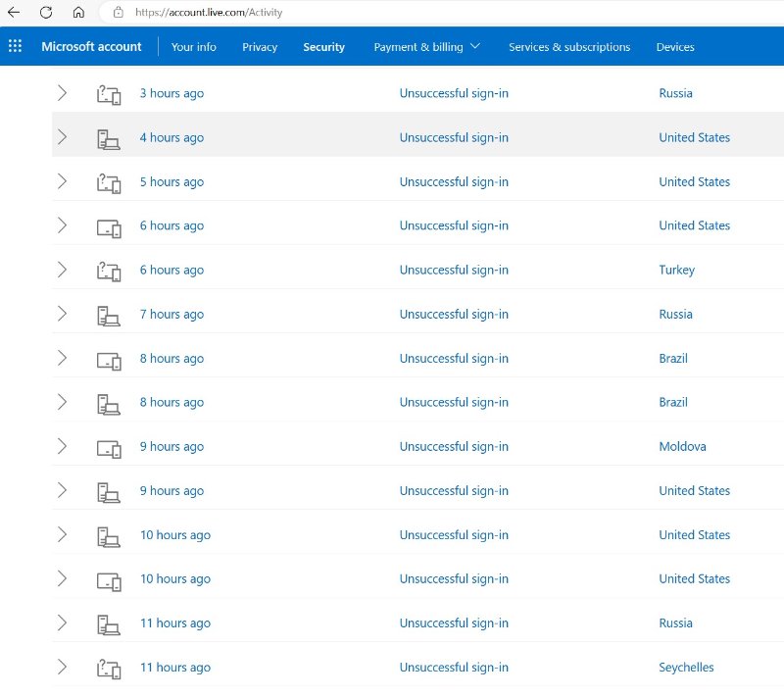
Task: Click 'Russia' in the 3 hours ago row
Action: tap(675, 93)
